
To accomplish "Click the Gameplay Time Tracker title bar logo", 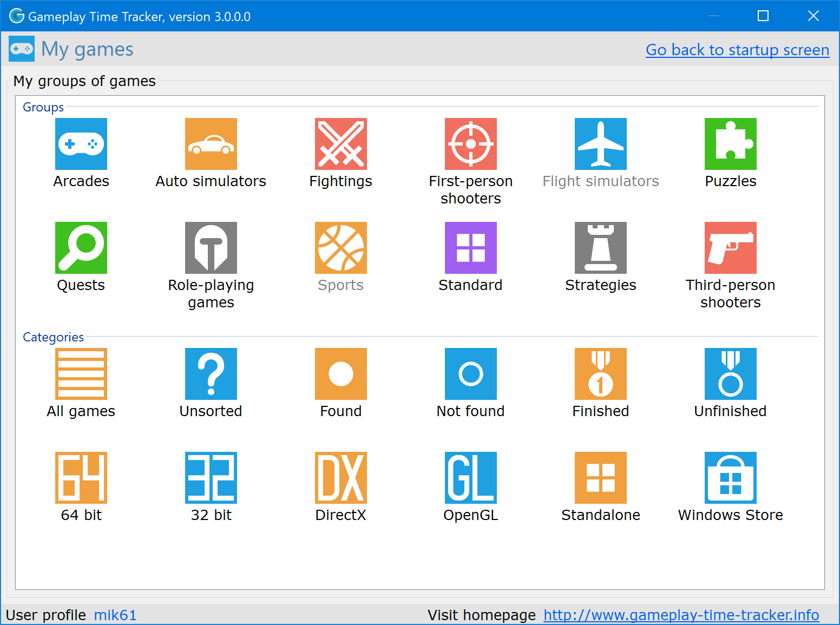I will coord(17,16).
